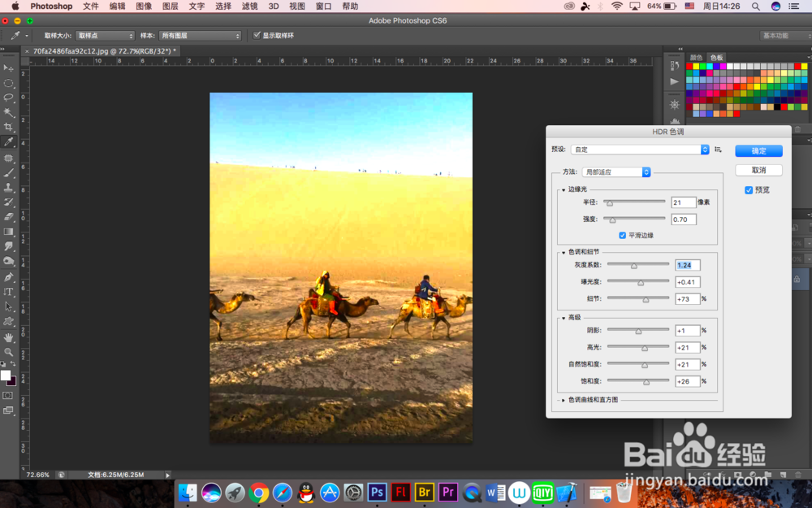Open the 帮助 menu

[350, 7]
